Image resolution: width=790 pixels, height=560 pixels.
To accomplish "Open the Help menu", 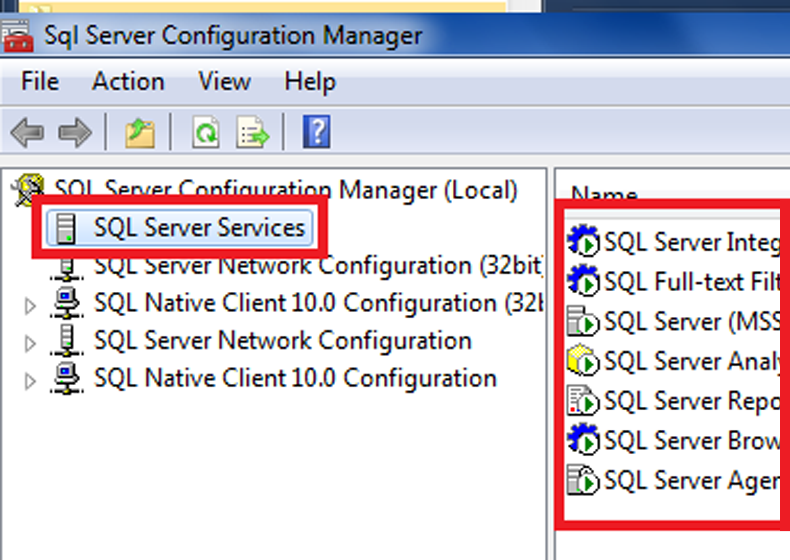I will (309, 81).
